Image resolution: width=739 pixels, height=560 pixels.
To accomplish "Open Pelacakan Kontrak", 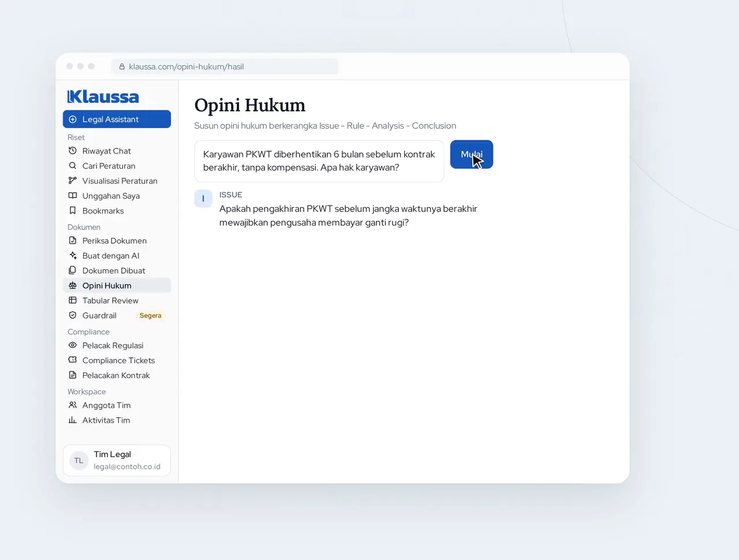I will pyautogui.click(x=117, y=375).
